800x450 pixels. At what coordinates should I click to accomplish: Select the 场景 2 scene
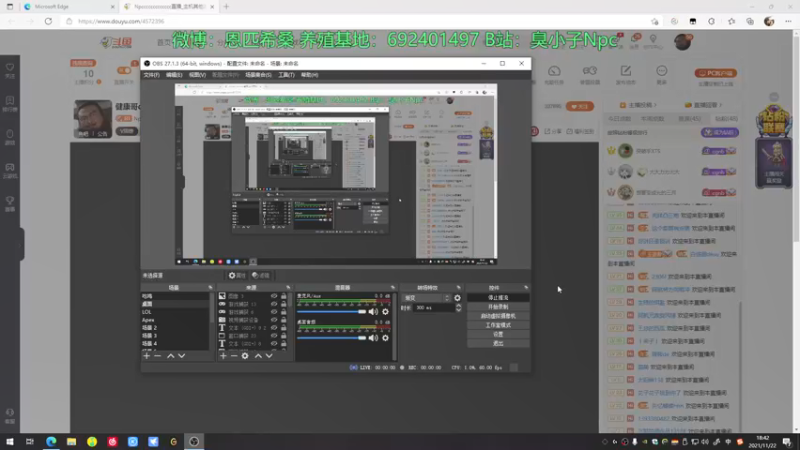pos(176,328)
